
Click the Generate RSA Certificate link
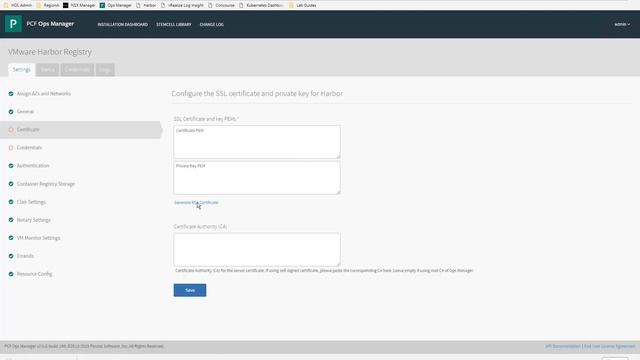click(x=196, y=202)
